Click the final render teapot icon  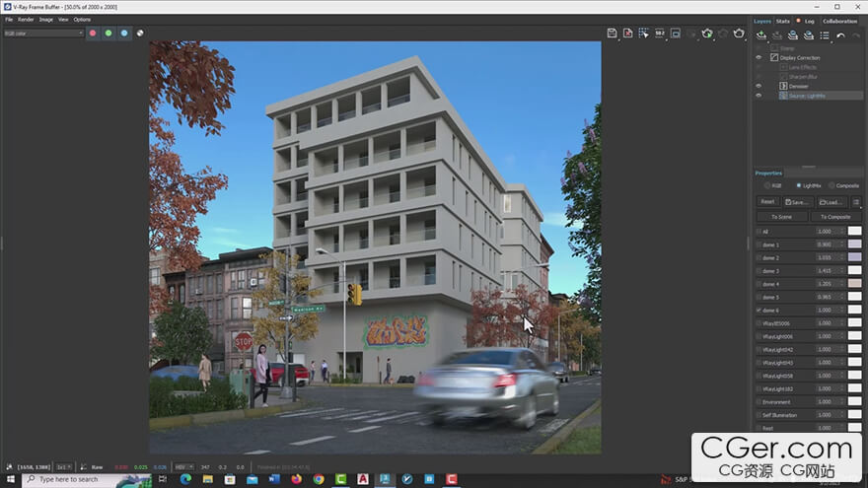click(739, 34)
